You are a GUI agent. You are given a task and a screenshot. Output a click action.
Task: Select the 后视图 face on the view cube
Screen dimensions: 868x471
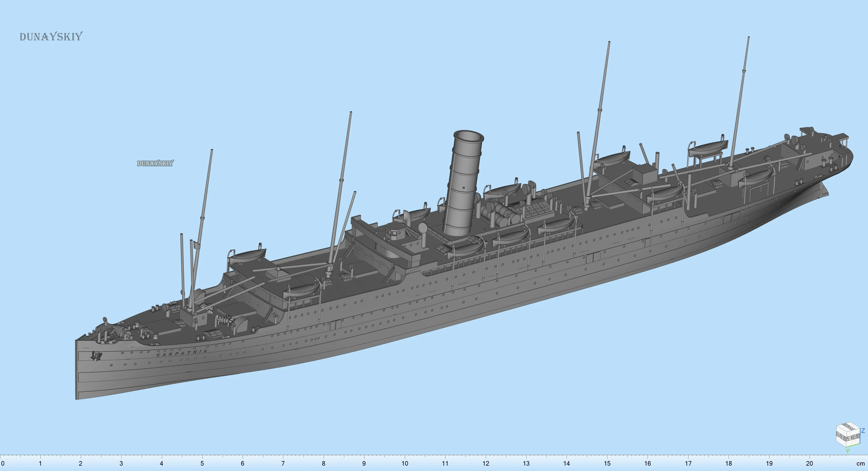(841, 436)
